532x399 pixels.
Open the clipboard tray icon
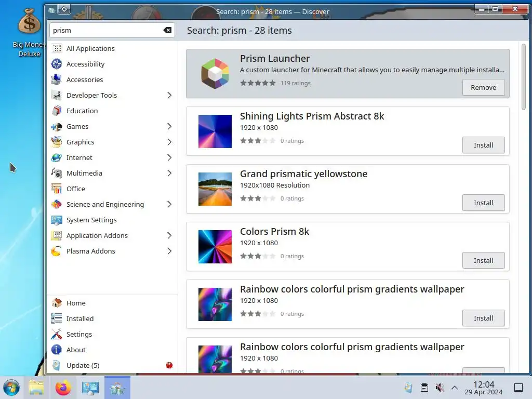click(424, 388)
